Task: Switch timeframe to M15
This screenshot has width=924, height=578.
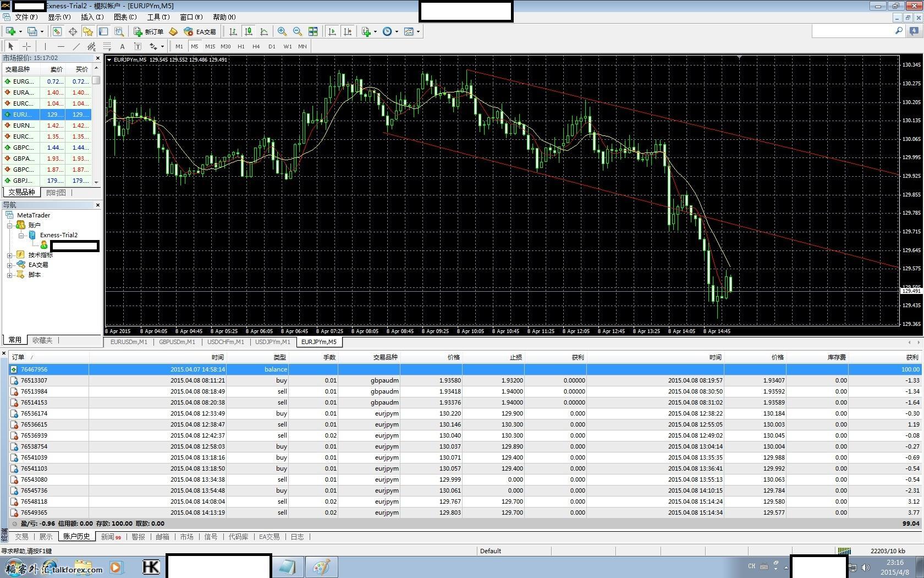Action: click(x=210, y=46)
